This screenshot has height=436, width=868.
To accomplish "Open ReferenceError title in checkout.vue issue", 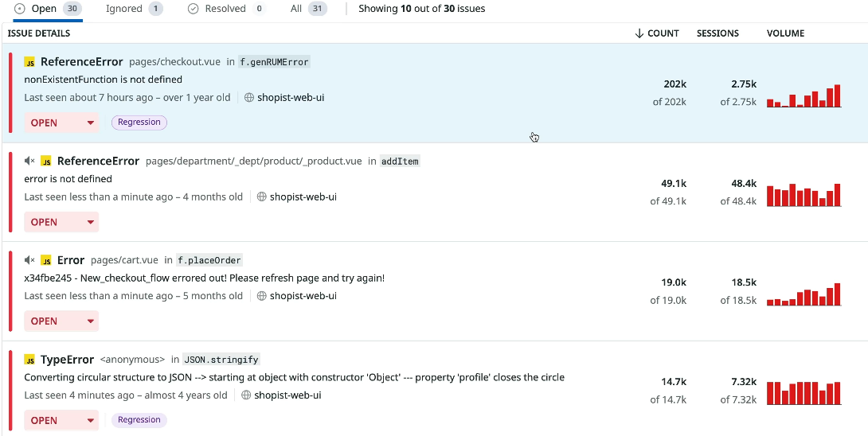I will click(82, 61).
